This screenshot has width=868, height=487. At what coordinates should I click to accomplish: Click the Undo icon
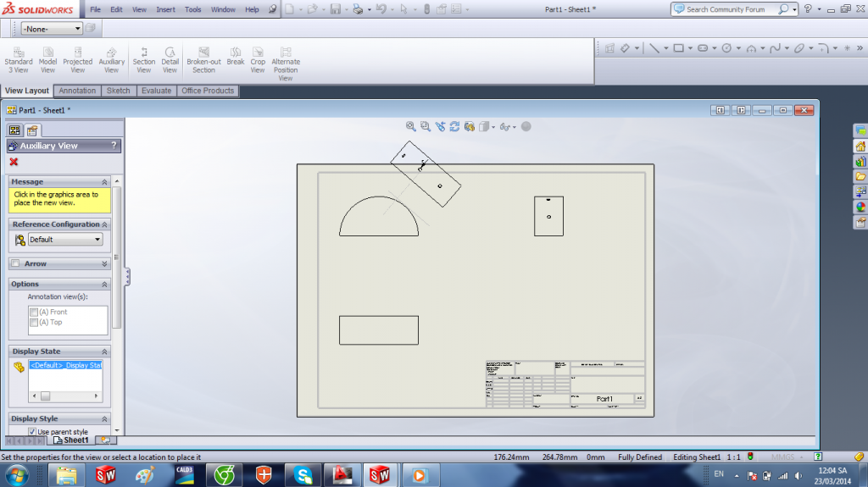(x=381, y=8)
